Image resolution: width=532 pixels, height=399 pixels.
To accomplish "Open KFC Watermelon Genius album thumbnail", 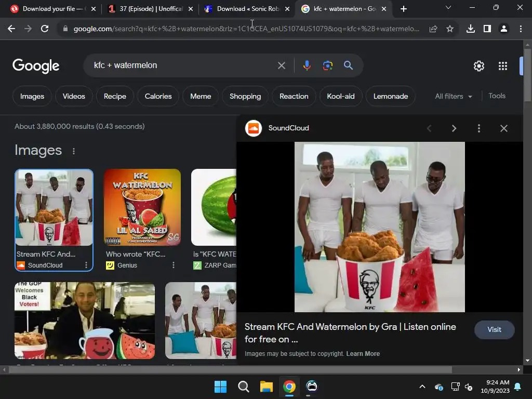I will [x=142, y=207].
